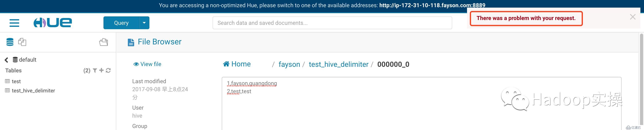The width and height of the screenshot is (644, 130).
Task: Open the SQL databases panel icon
Action: pos(10,42)
